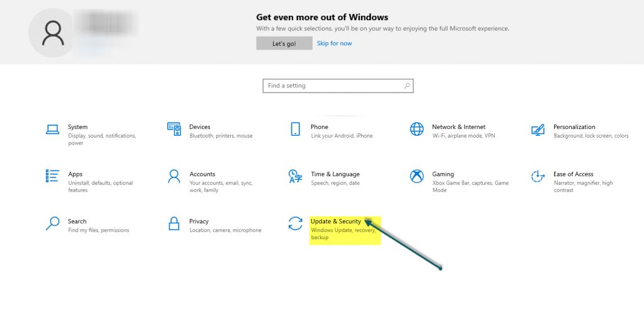
Task: Open the Time & Language icon
Action: (x=296, y=176)
